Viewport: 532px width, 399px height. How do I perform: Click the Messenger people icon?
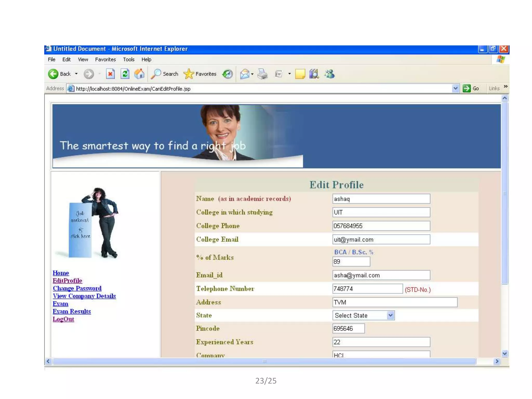pos(329,74)
